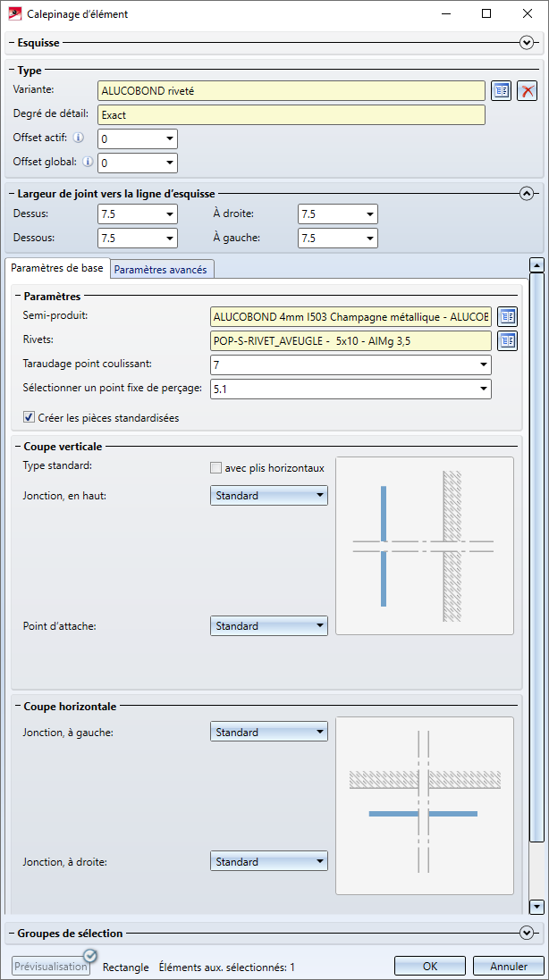549x980 pixels.
Task: Delete the Variante with the red X
Action: coord(528,91)
